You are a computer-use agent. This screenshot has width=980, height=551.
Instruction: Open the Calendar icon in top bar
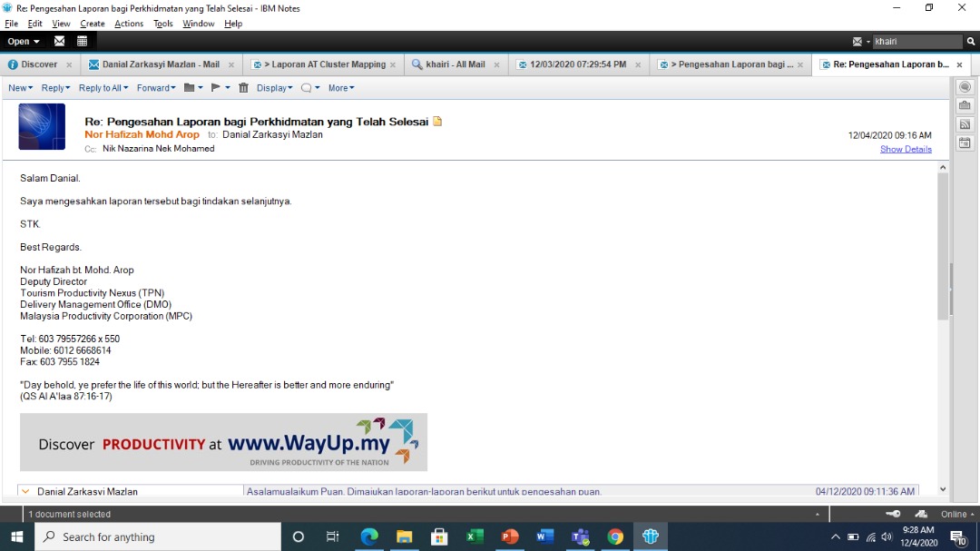[83, 41]
